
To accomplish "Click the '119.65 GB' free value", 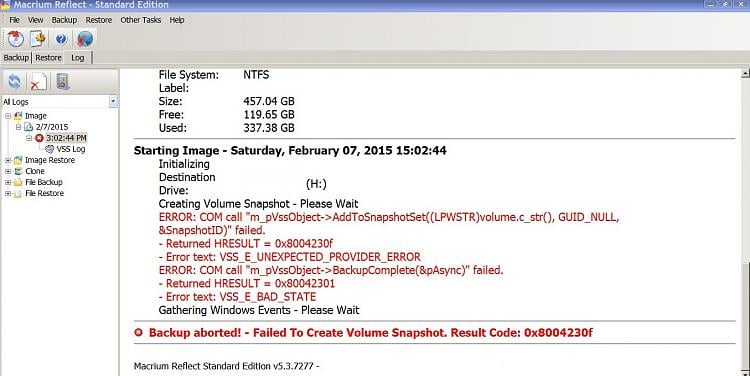I will 269,115.
